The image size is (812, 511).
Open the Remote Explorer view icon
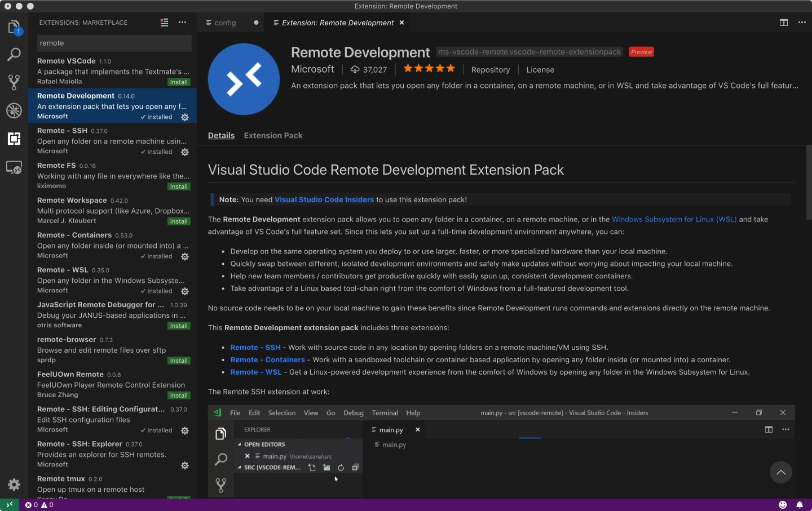click(14, 167)
